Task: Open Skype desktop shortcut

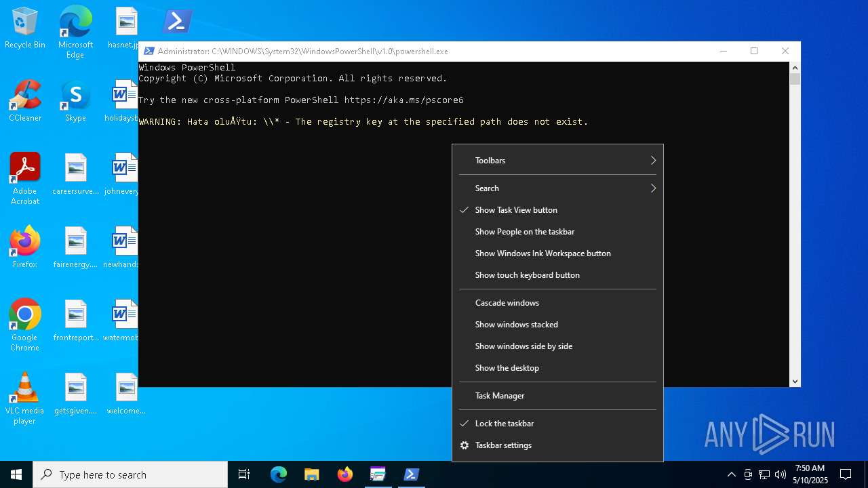Action: pos(75,102)
